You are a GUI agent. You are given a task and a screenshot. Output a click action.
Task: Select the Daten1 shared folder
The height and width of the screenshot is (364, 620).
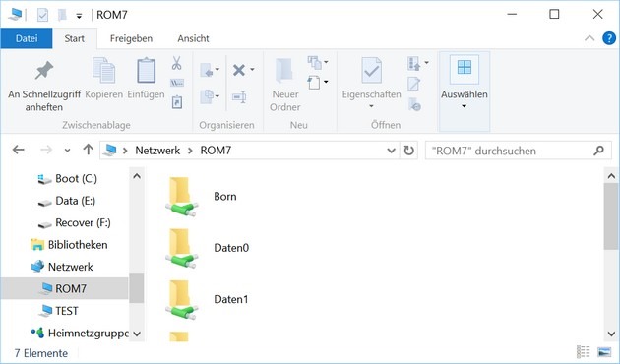208,300
